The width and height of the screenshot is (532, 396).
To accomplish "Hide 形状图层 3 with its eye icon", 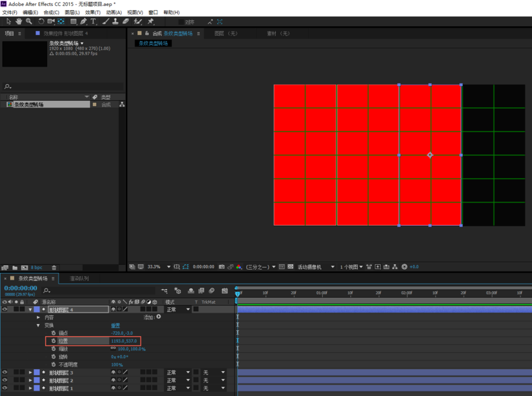I will [5, 372].
